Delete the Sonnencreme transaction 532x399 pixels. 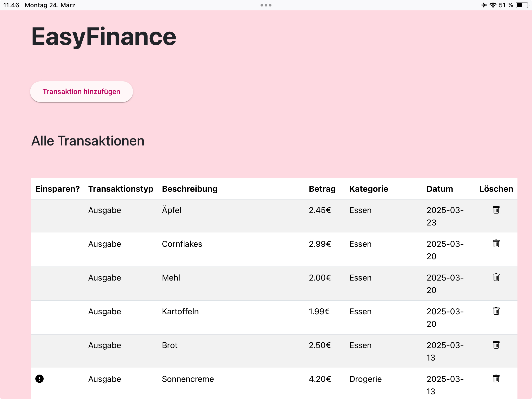(496, 378)
